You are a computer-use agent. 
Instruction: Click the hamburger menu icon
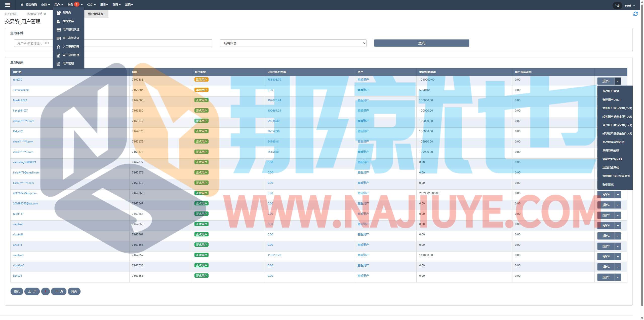click(x=8, y=5)
